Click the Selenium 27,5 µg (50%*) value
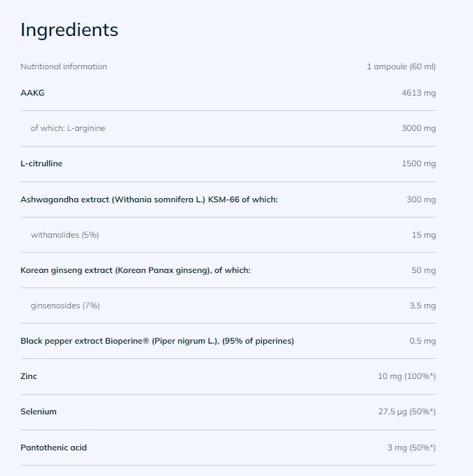The height and width of the screenshot is (476, 473). click(407, 412)
